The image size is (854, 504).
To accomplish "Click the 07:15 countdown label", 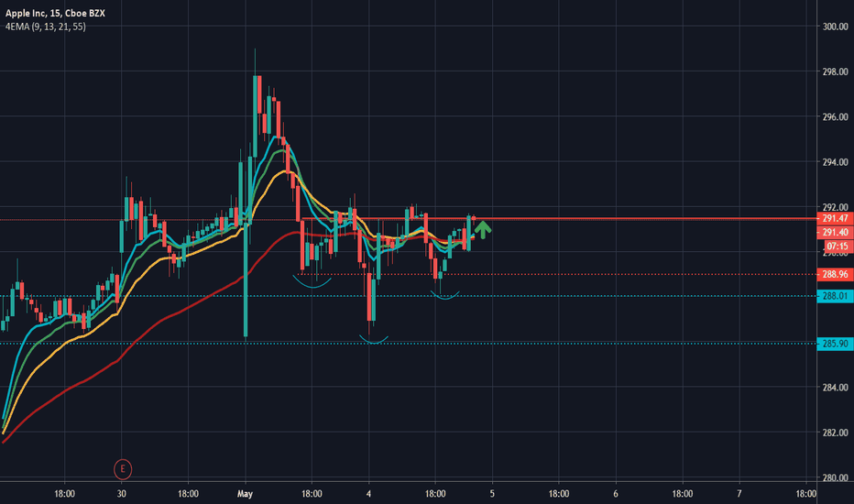I will (838, 247).
